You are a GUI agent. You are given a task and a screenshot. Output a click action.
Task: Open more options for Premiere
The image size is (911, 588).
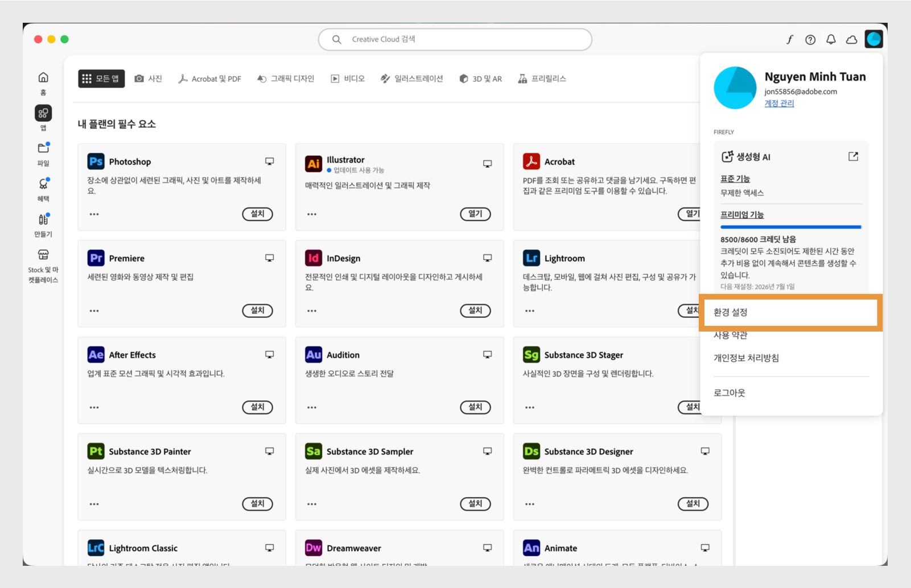(x=94, y=311)
